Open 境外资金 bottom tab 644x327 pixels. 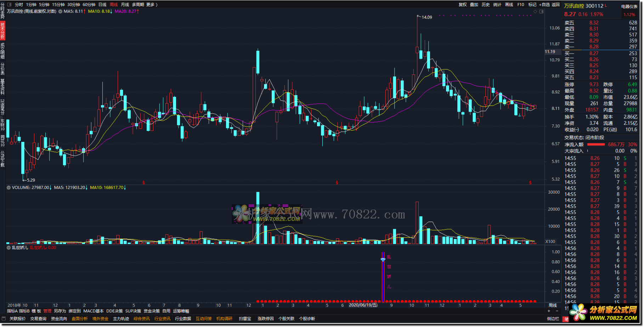tap(100, 319)
